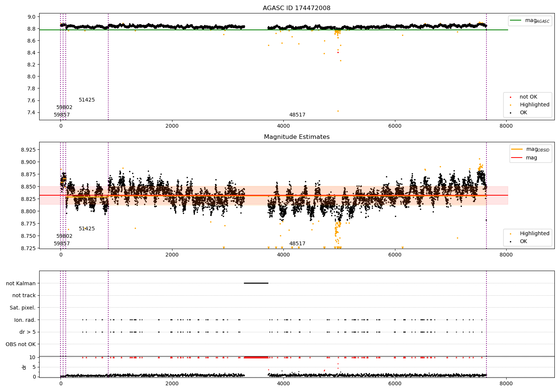Click the 'dr' y-axis label

point(24,367)
